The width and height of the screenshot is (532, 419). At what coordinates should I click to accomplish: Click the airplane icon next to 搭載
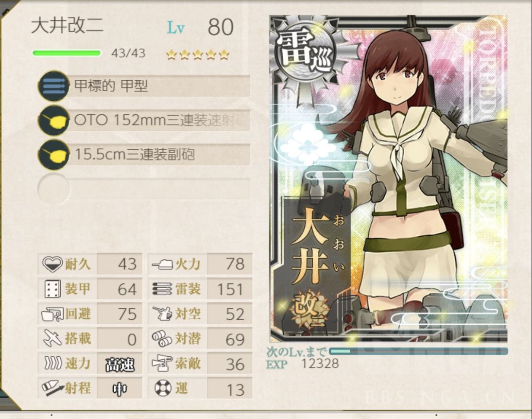(x=52, y=338)
